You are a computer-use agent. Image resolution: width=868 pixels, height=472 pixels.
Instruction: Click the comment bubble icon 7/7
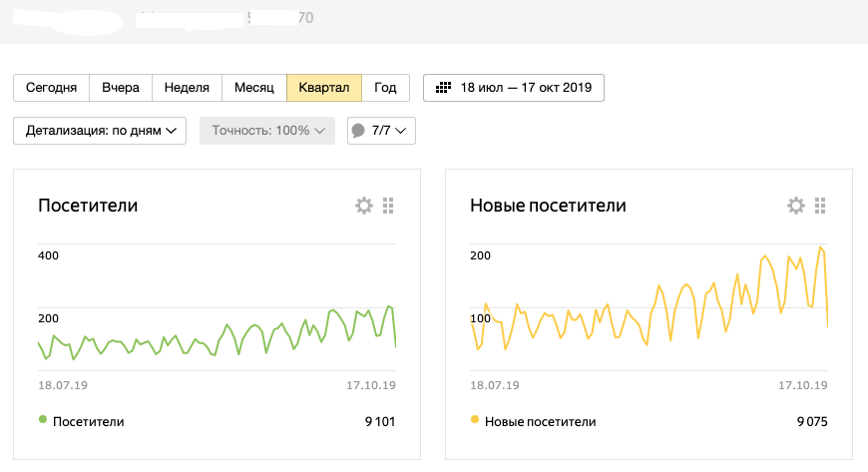[358, 131]
